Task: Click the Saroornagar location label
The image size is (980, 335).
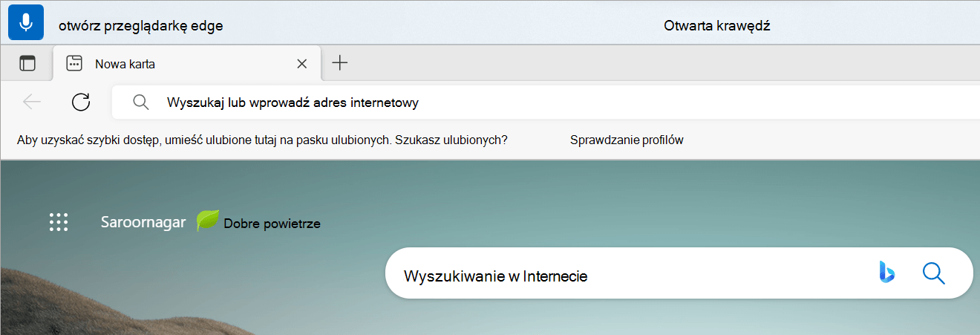Action: coord(143,222)
